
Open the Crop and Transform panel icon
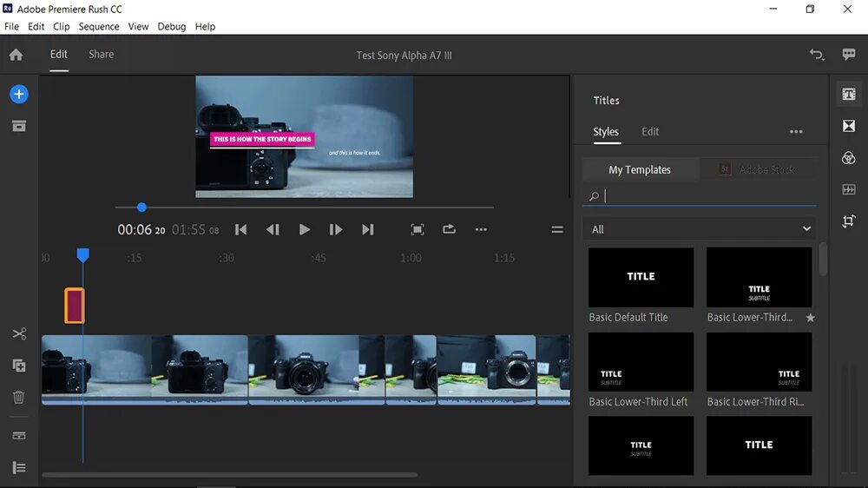point(849,221)
